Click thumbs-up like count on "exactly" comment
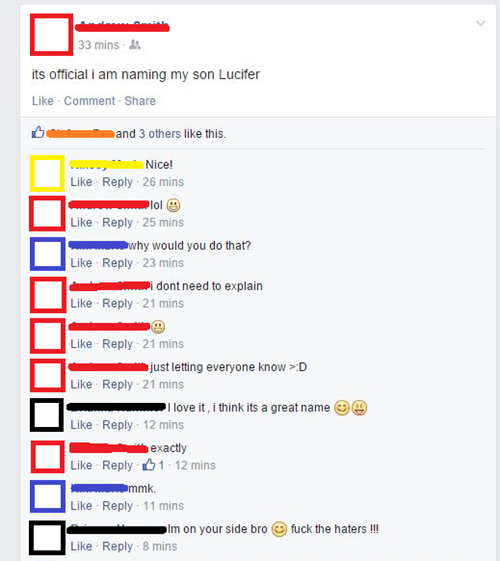Image resolution: width=500 pixels, height=561 pixels. tap(153, 465)
